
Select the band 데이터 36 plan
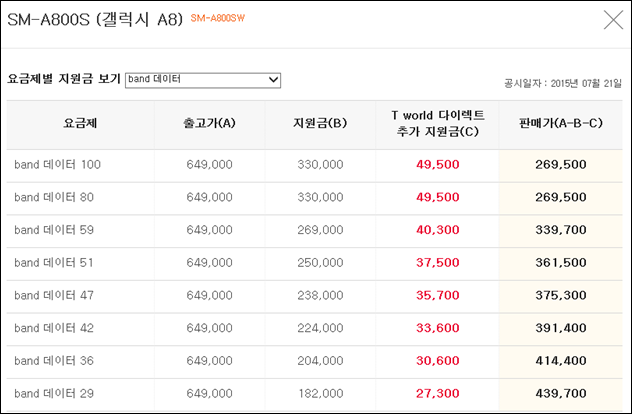[x=54, y=361]
